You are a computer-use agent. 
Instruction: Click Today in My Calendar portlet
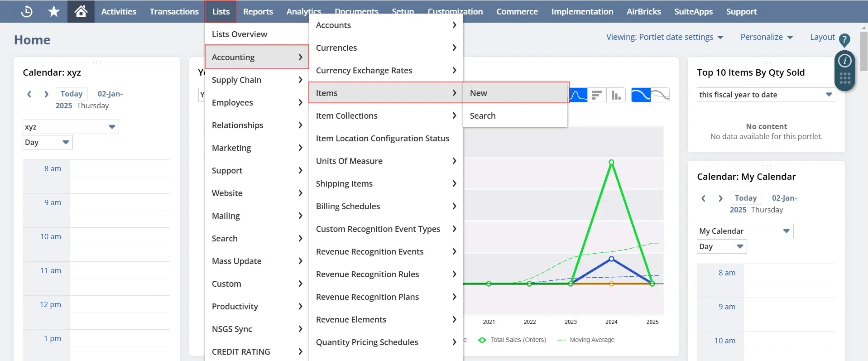(x=745, y=198)
